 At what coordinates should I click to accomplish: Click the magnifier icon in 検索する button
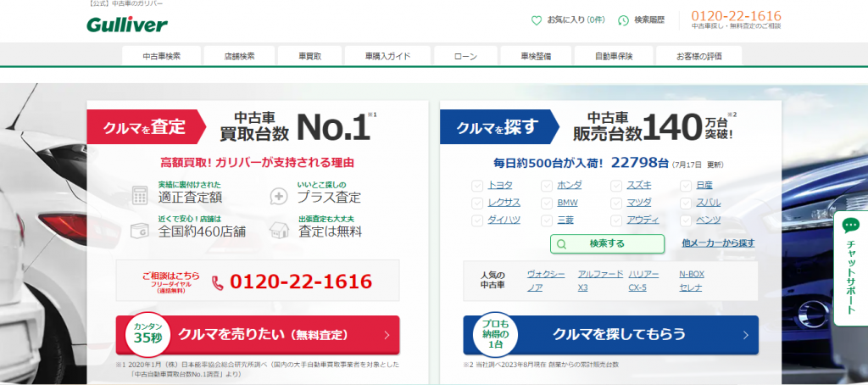562,243
